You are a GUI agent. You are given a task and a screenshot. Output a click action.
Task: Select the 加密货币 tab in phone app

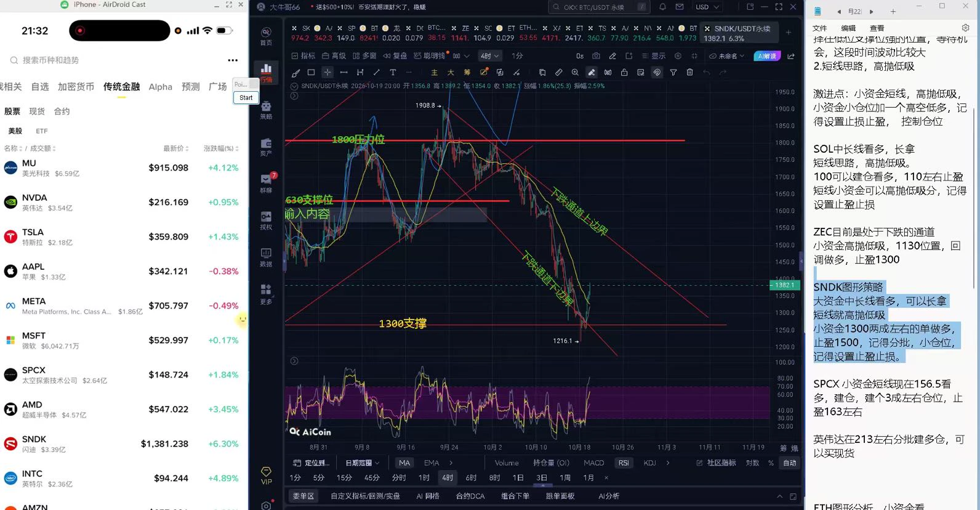[x=76, y=87]
